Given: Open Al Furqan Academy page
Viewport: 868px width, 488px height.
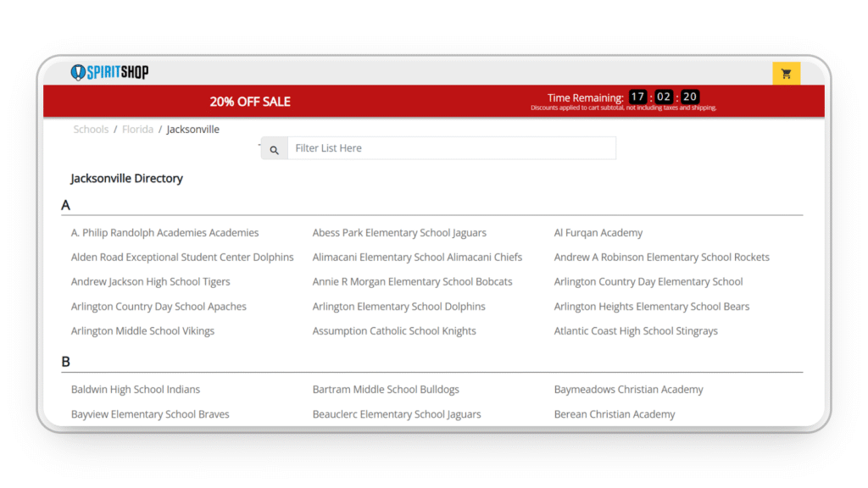Looking at the screenshot, I should point(598,233).
